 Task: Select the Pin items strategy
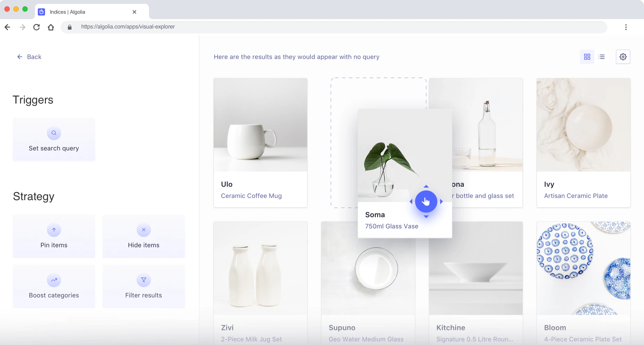[x=54, y=236]
